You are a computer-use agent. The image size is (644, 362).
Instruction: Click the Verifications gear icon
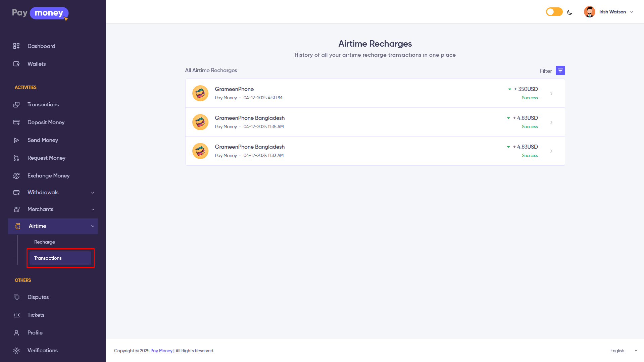(x=16, y=351)
